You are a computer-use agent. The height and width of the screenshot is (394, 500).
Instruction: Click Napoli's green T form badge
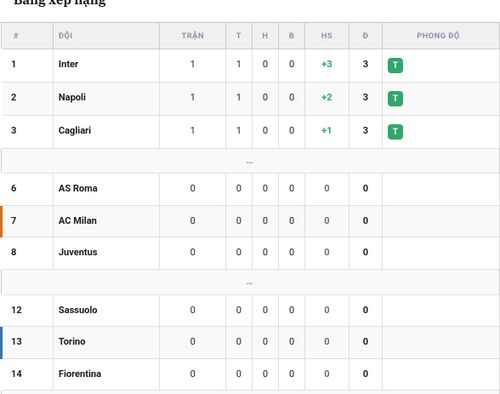(x=395, y=98)
